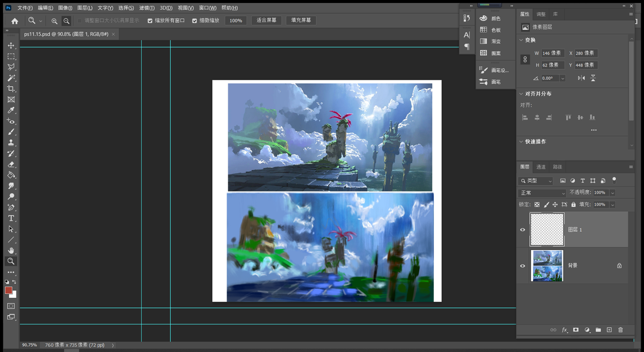Click the create new layer icon
The image size is (644, 352).
(x=609, y=330)
